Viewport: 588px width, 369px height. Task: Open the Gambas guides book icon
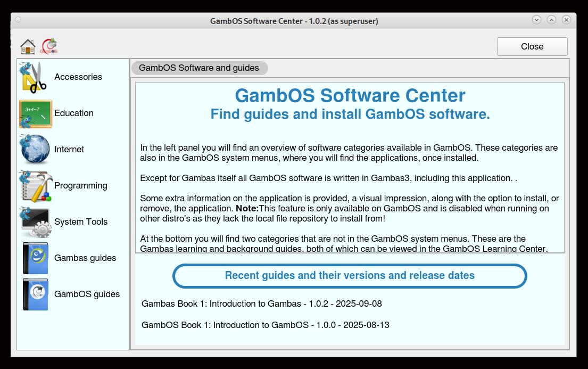point(35,258)
